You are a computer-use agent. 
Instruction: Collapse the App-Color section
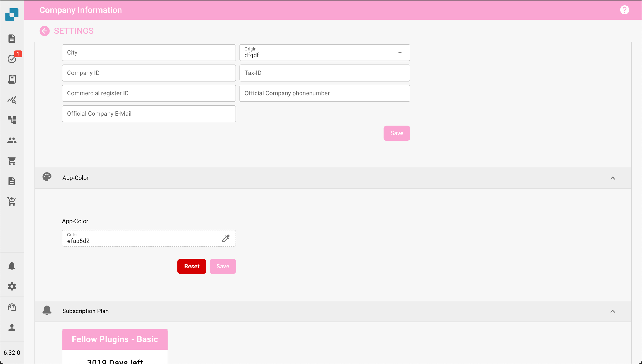tap(612, 178)
